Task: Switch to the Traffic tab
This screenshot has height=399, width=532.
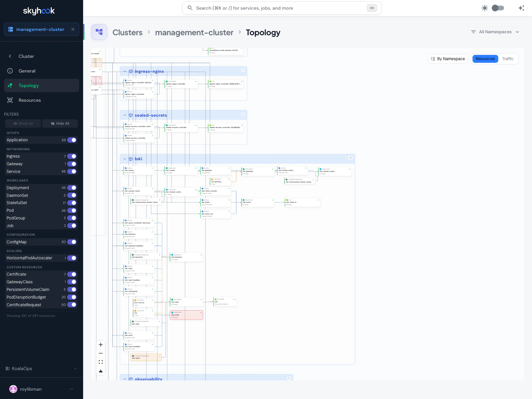Action: tap(508, 59)
